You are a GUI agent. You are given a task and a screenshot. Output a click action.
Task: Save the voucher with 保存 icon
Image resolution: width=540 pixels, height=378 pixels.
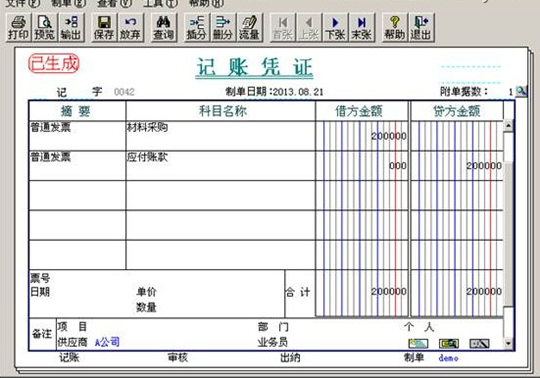(104, 28)
